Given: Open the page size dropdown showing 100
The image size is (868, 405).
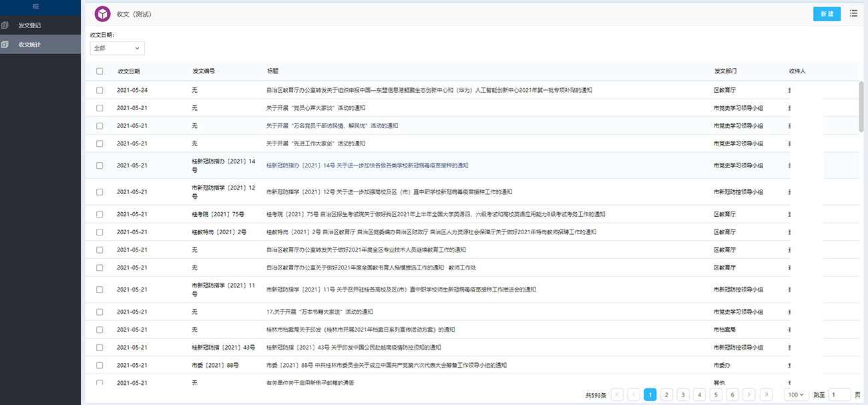Looking at the screenshot, I should 797,395.
